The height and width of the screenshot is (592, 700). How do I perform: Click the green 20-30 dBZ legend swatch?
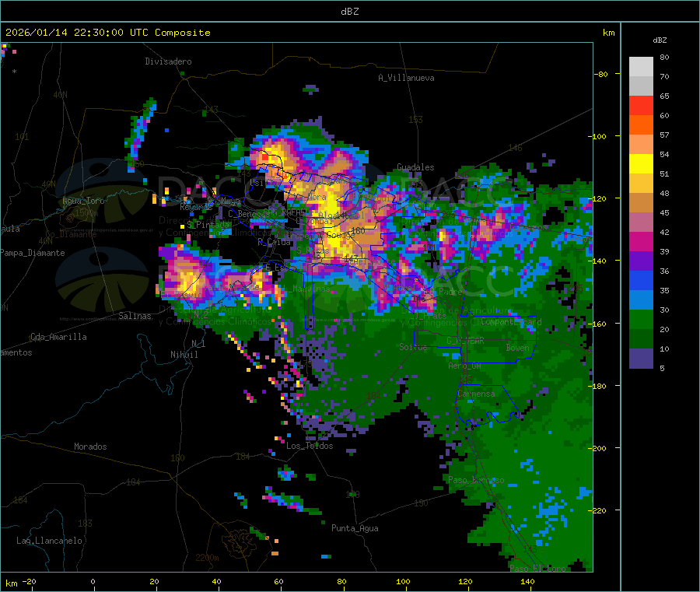pyautogui.click(x=641, y=319)
